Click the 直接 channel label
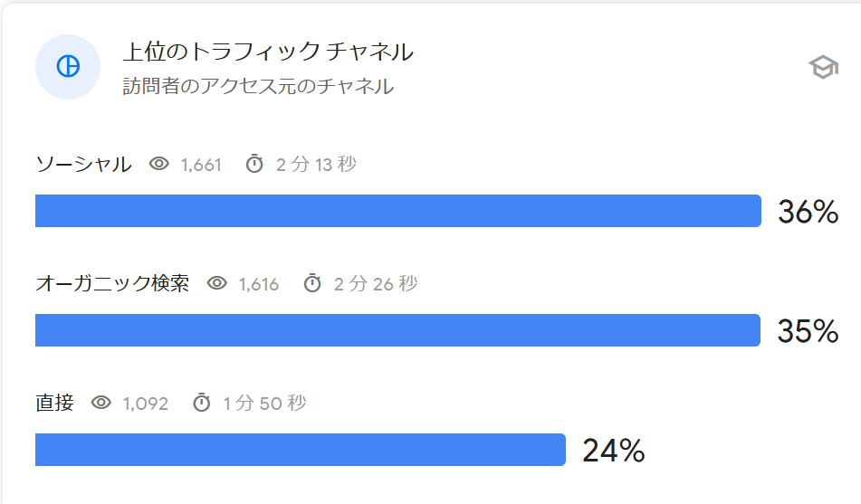 54,403
